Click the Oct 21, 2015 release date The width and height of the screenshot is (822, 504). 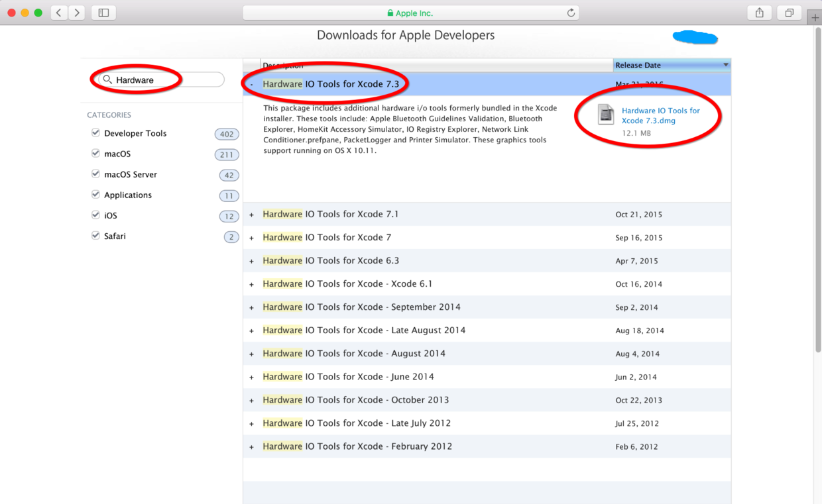tap(639, 215)
